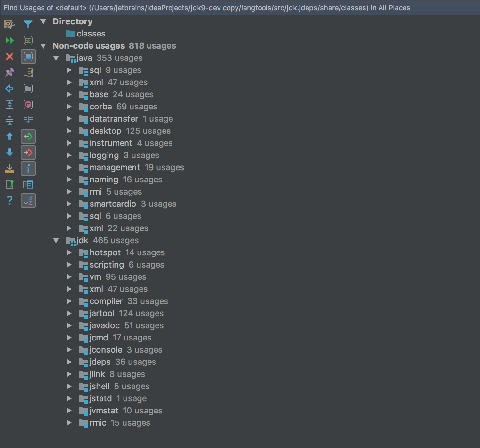This screenshot has width=480, height=448.
Task: Expand the management 19 usages node
Action: click(x=69, y=167)
